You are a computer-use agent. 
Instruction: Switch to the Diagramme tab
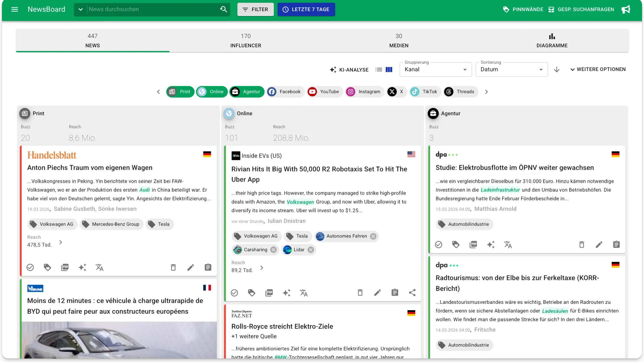[x=552, y=41]
